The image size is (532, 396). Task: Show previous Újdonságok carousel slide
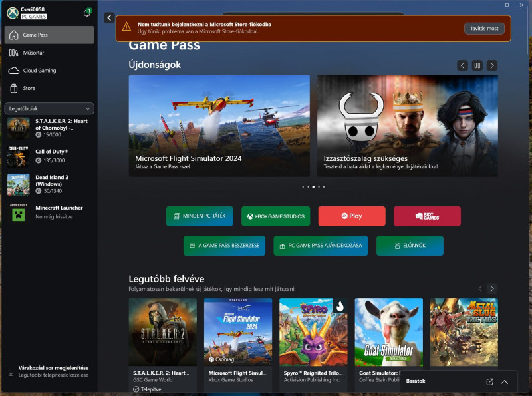tap(462, 65)
